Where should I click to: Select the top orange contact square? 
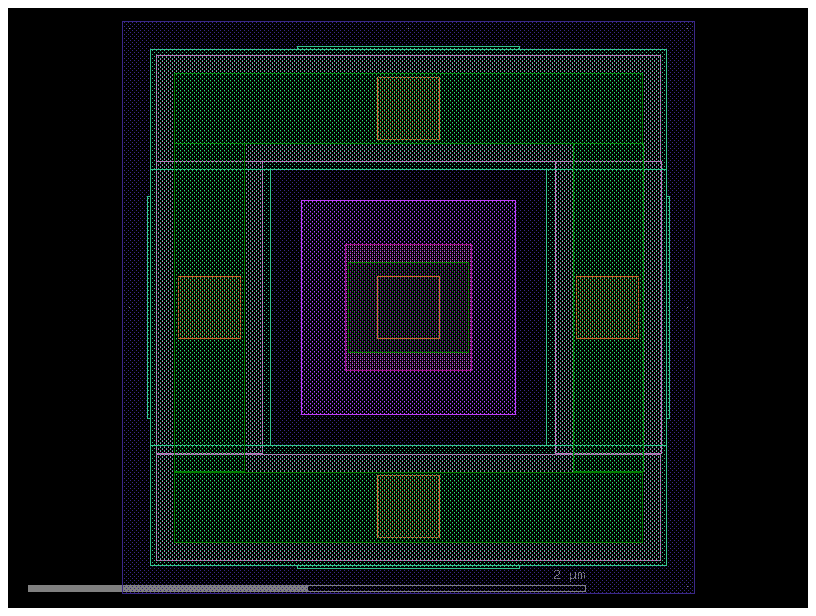pos(409,109)
